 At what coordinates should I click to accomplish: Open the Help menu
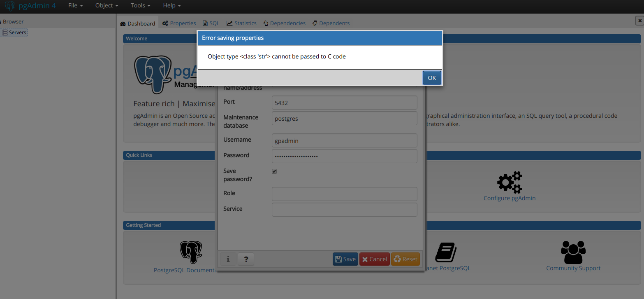point(171,6)
